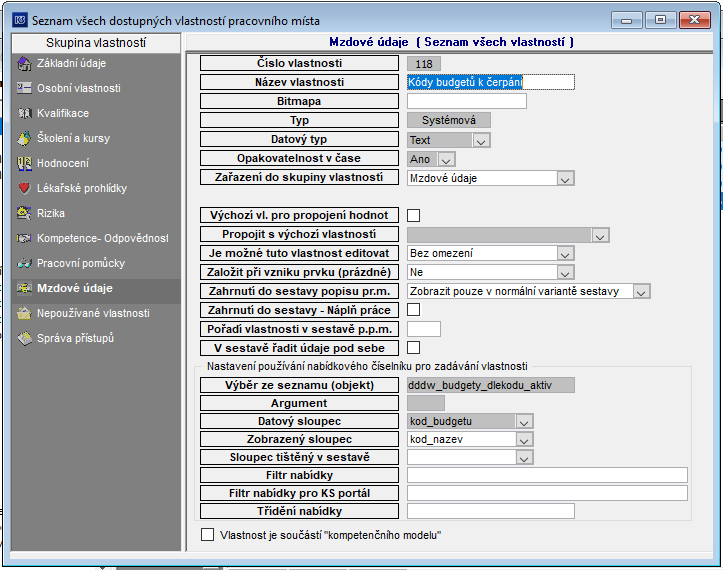Open Zahrnutí do sestavy popisu pr.m. dropdown
723x570 pixels.
[x=641, y=291]
